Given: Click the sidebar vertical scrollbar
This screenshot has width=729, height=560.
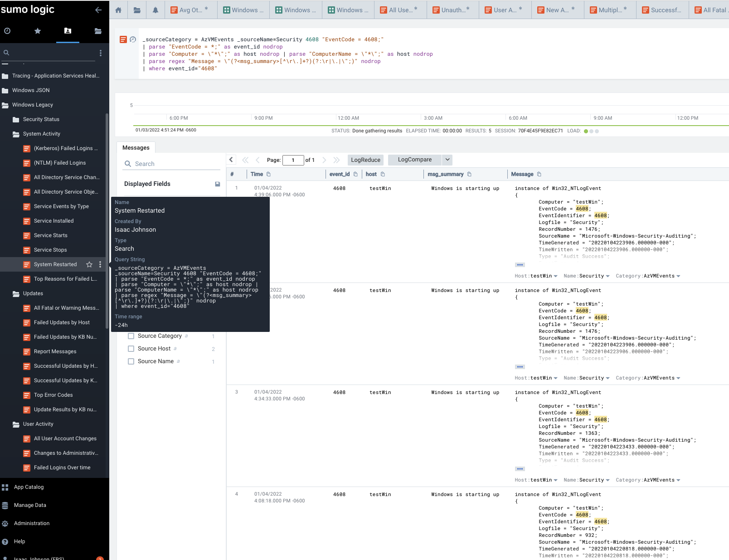Looking at the screenshot, I should (107, 220).
